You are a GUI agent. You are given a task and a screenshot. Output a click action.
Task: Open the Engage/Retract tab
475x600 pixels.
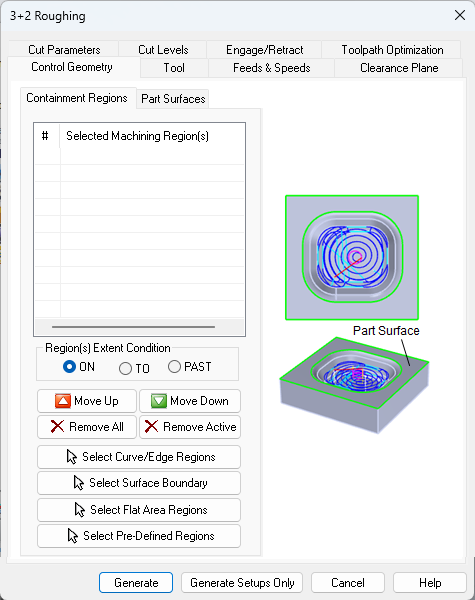[x=264, y=50]
